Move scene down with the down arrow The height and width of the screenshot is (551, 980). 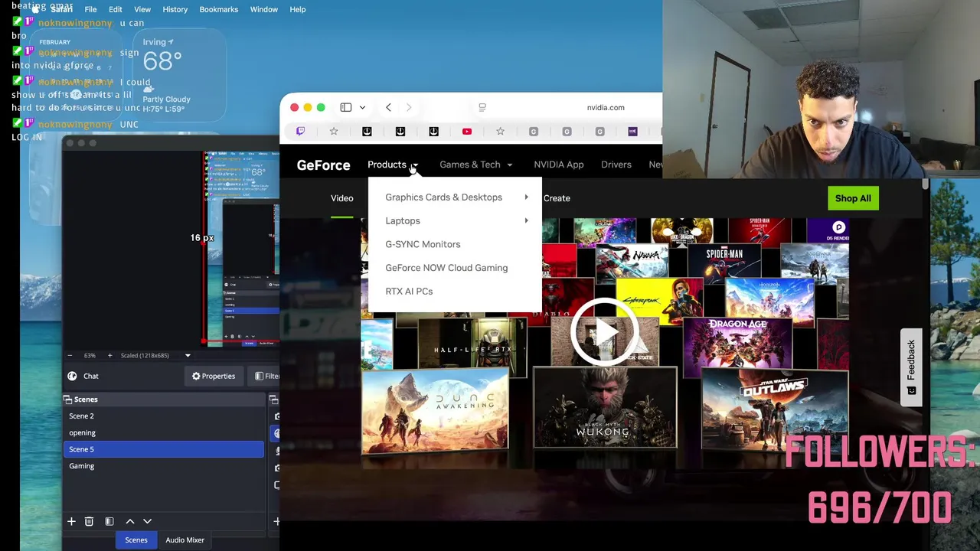[147, 521]
